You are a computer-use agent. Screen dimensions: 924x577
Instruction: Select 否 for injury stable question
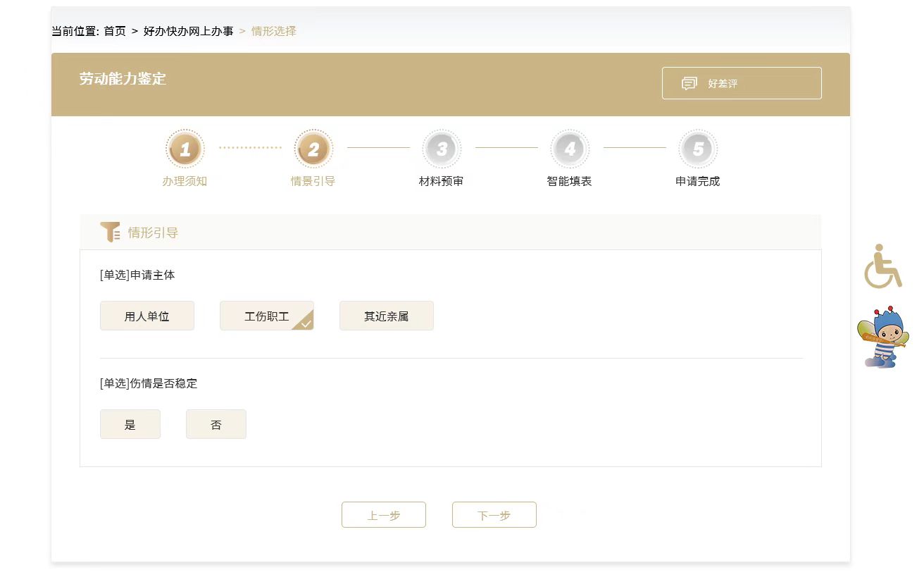click(x=216, y=425)
